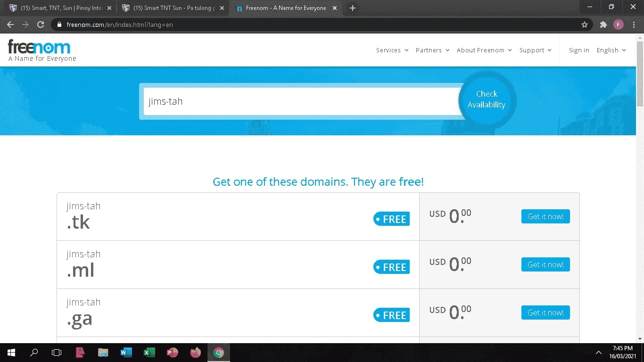Click the Chrome taskbar icon
This screenshot has width=644, height=362.
218,352
